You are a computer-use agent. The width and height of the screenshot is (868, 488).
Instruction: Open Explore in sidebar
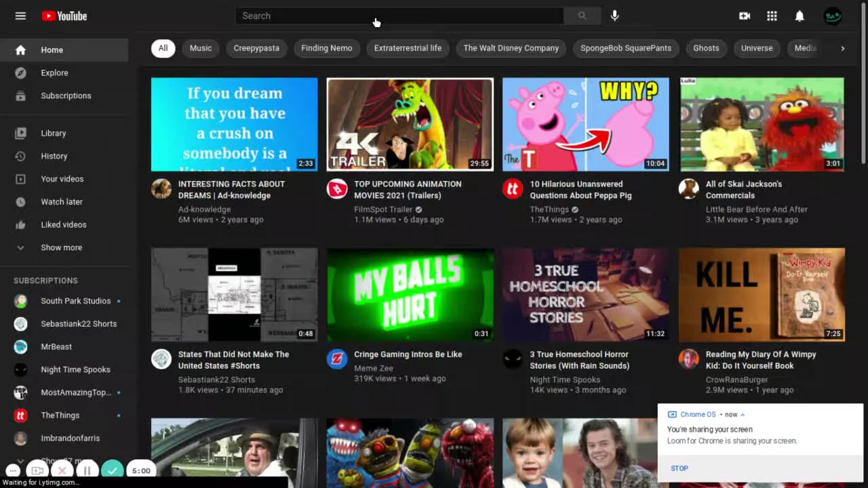click(64, 73)
